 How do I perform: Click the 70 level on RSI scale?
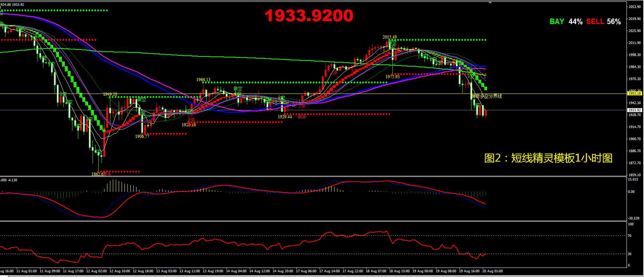630,236
